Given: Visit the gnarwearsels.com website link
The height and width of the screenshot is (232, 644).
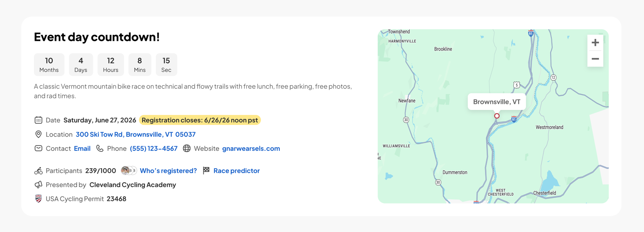Looking at the screenshot, I should pos(251,148).
